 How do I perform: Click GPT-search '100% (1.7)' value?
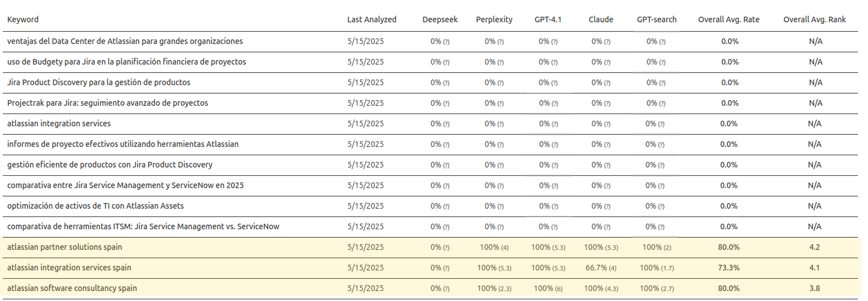tap(657, 268)
